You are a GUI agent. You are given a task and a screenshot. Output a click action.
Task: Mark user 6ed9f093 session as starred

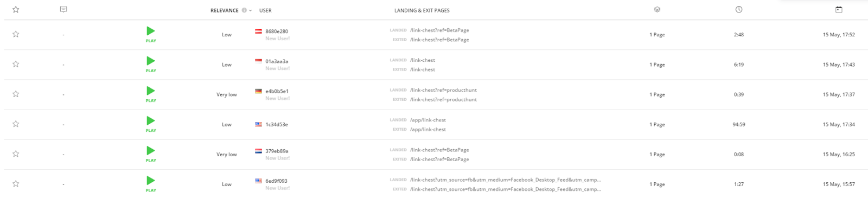click(16, 184)
